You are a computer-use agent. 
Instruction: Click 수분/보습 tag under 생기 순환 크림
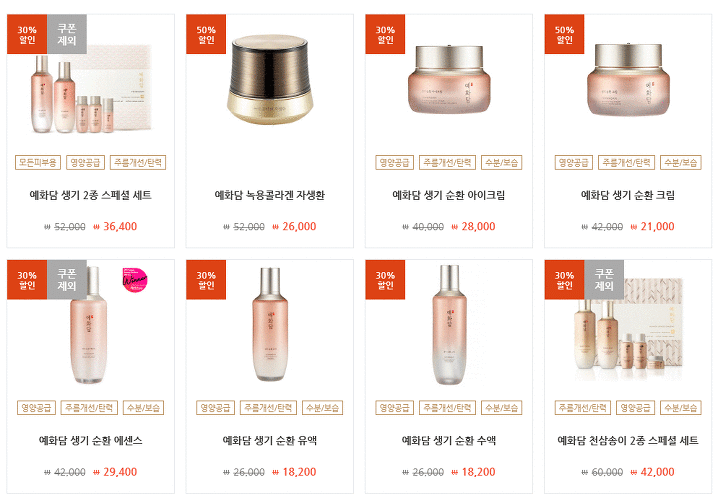pos(681,162)
